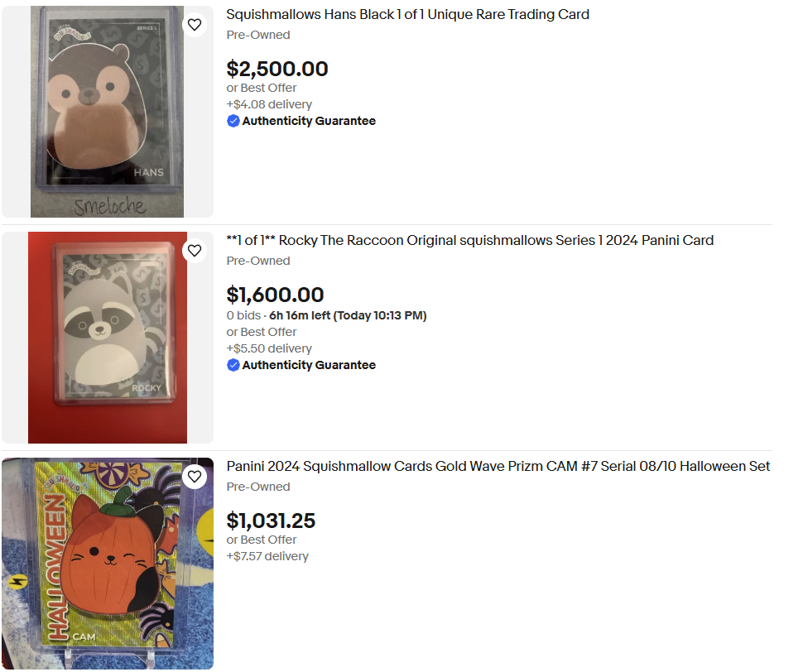Open the Halloween CAM pumpkin card thumbnail
Viewport: 803px width, 672px height.
pos(108,564)
